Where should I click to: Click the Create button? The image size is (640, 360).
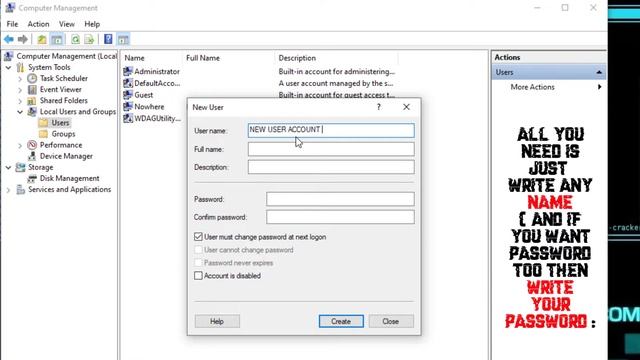click(x=341, y=321)
